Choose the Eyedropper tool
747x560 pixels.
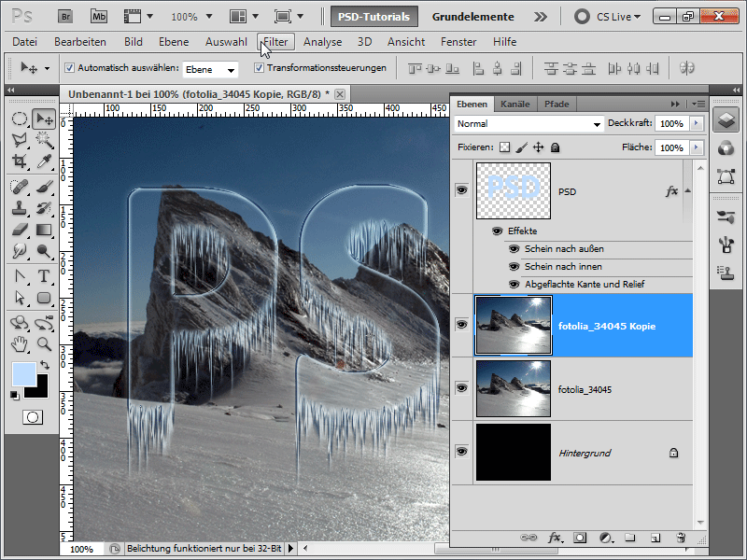pyautogui.click(x=43, y=161)
